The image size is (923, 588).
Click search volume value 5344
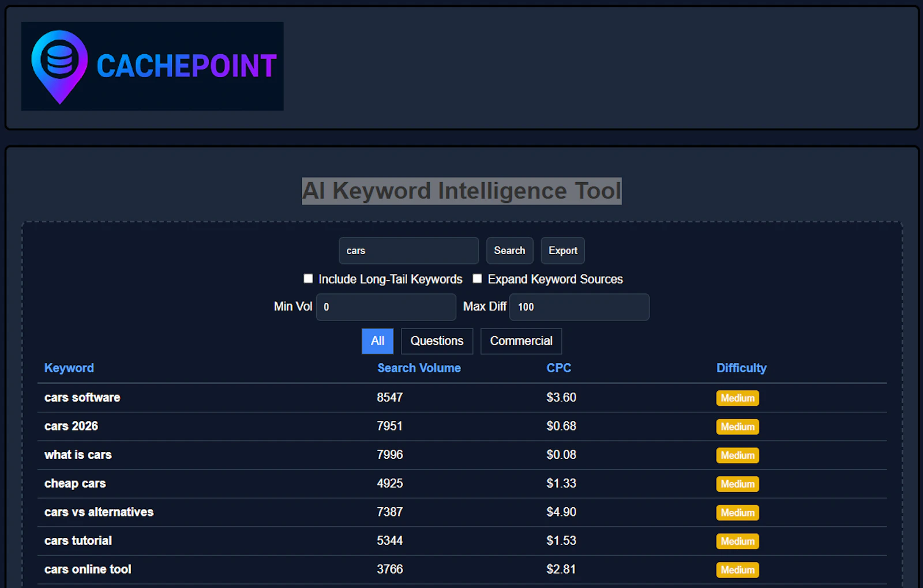390,541
